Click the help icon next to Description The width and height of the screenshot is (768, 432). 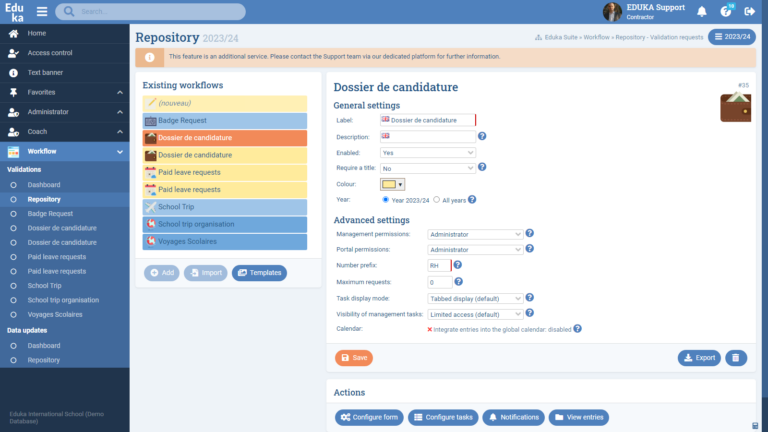tap(482, 136)
